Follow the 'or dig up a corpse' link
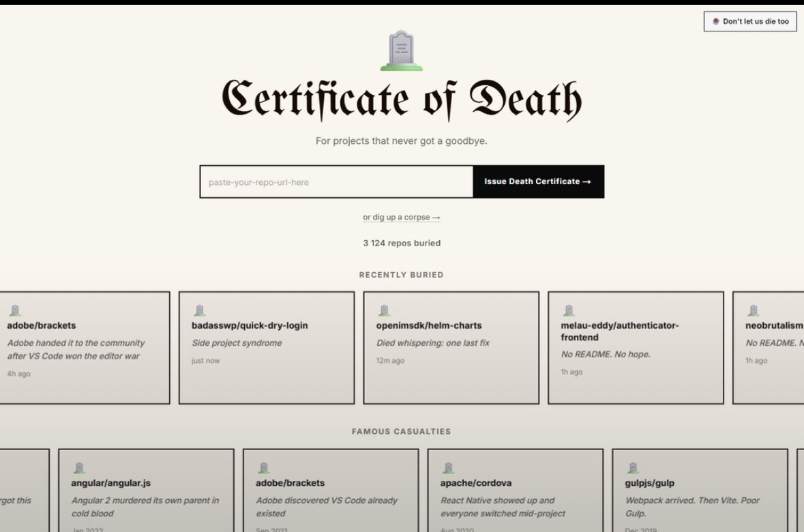Screen dimensions: 804x532 pyautogui.click(x=402, y=217)
